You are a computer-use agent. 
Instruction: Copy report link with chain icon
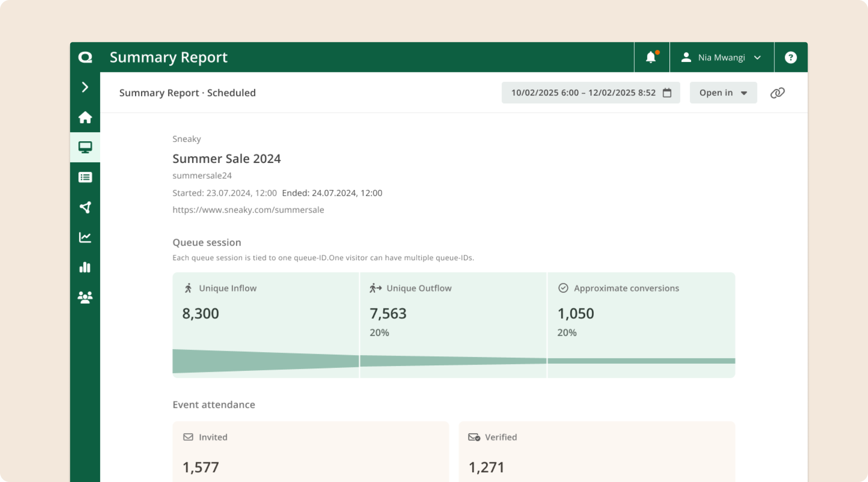click(x=777, y=93)
